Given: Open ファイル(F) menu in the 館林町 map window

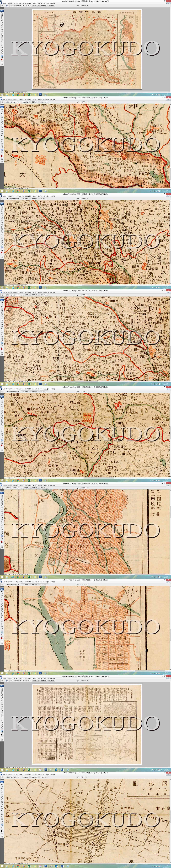Looking at the screenshot, I should 5,774.
